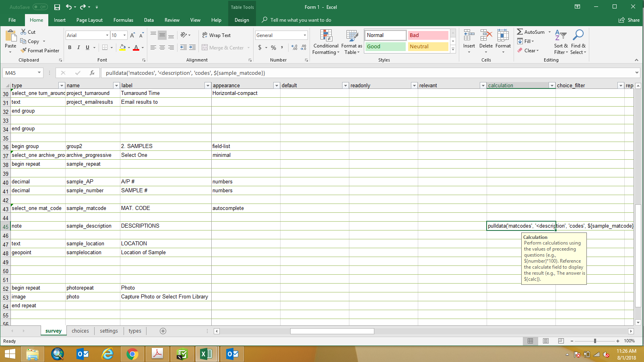This screenshot has height=362, width=644.
Task: Apply the Neutral cell style swatch
Action: pos(428,47)
